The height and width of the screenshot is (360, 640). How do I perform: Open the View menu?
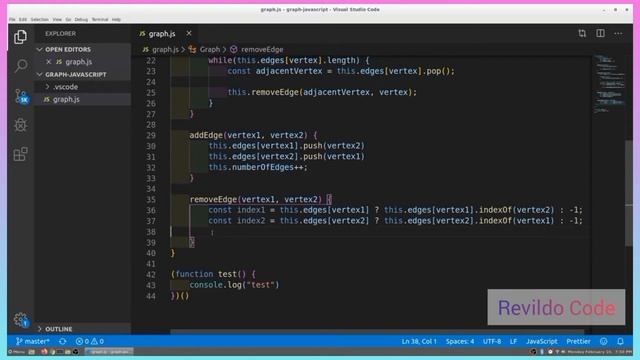[x=57, y=19]
